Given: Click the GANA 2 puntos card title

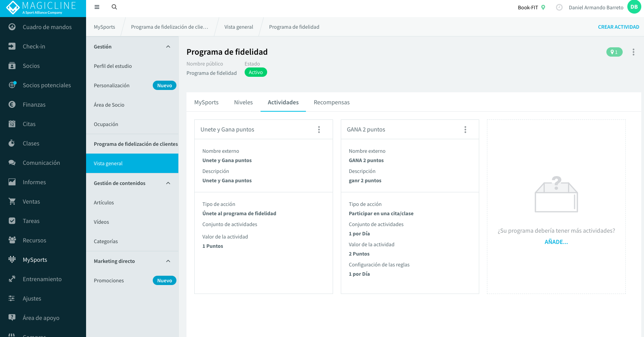Looking at the screenshot, I should (366, 130).
